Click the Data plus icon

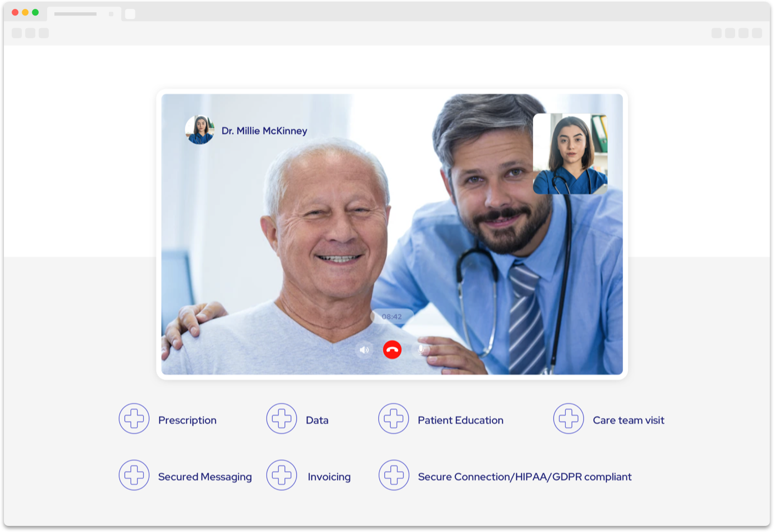[282, 419]
